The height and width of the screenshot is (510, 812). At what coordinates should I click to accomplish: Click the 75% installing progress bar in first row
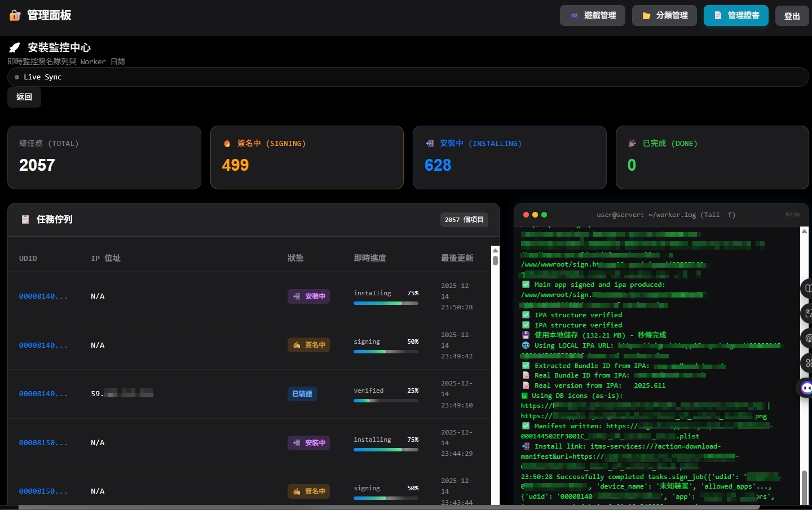tap(386, 303)
